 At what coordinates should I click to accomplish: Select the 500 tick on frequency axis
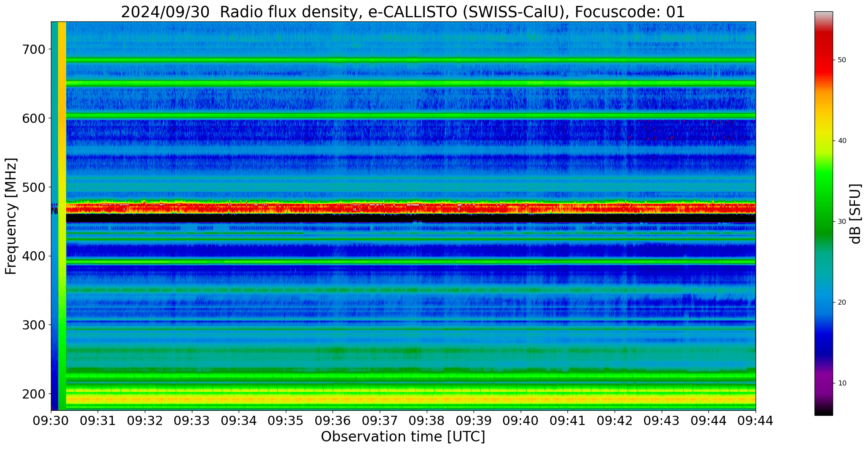33,187
